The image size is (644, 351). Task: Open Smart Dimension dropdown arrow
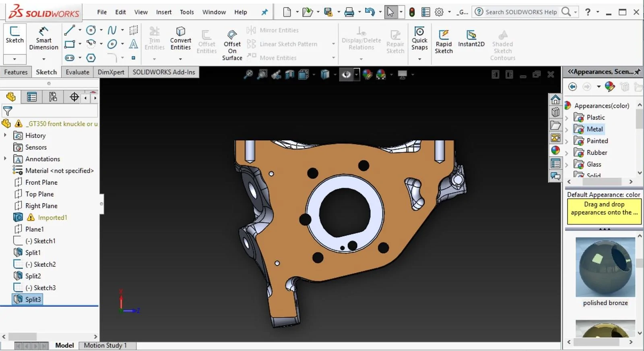[x=43, y=59]
